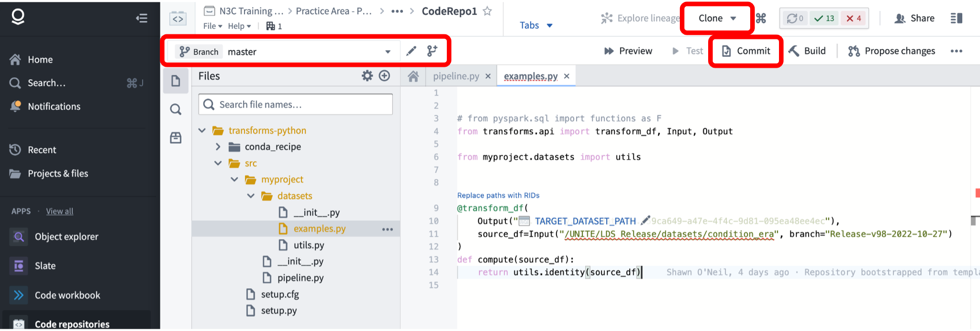Click Replace paths with RIDs
The image size is (980, 331).
(x=498, y=195)
